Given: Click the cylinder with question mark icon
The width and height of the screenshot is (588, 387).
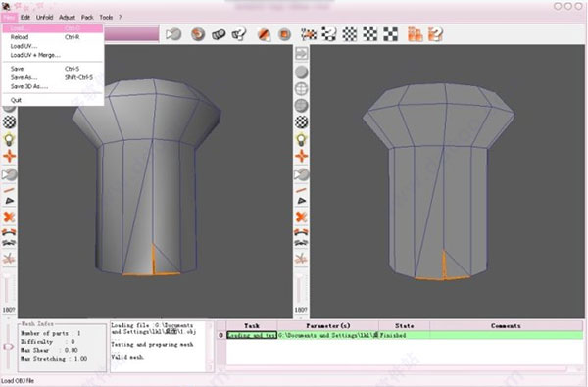Looking at the screenshot, I should [239, 34].
